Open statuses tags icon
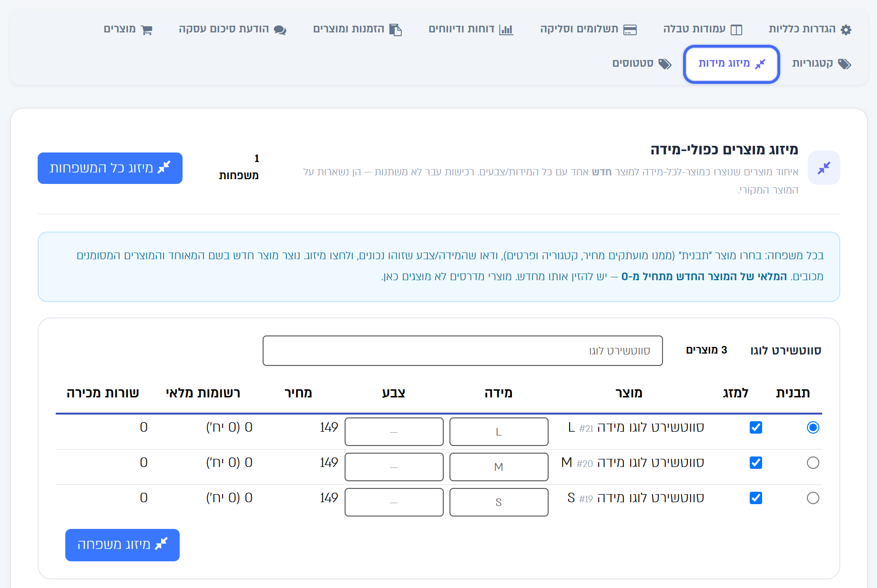 pyautogui.click(x=665, y=64)
